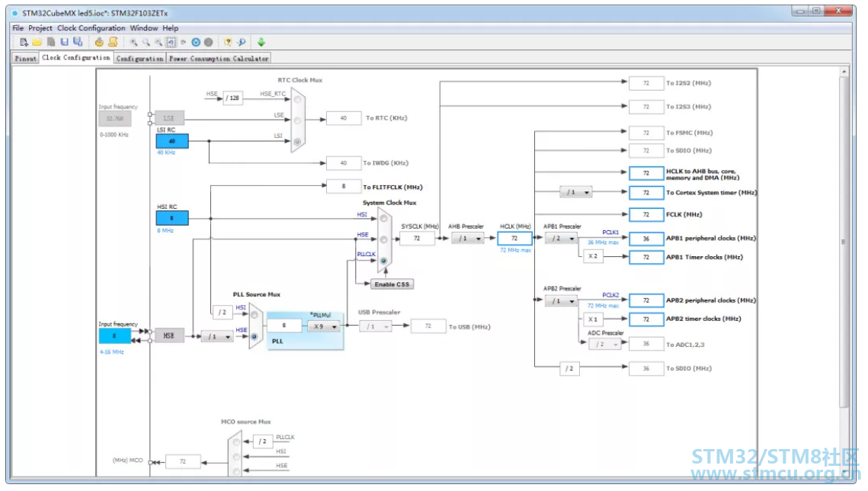The width and height of the screenshot is (868, 491).
Task: Click the blue refresh circle toolbar icon
Action: coord(196,42)
